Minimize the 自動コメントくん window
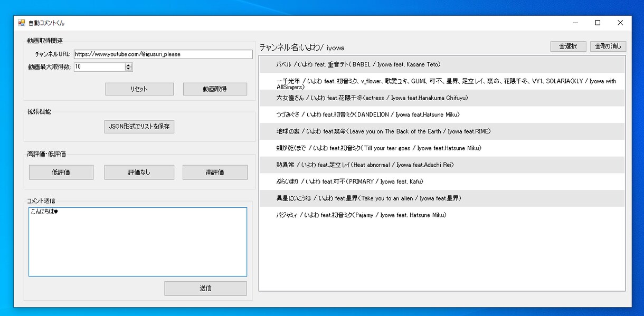Screen dimensions: 644x316 (x=575, y=23)
